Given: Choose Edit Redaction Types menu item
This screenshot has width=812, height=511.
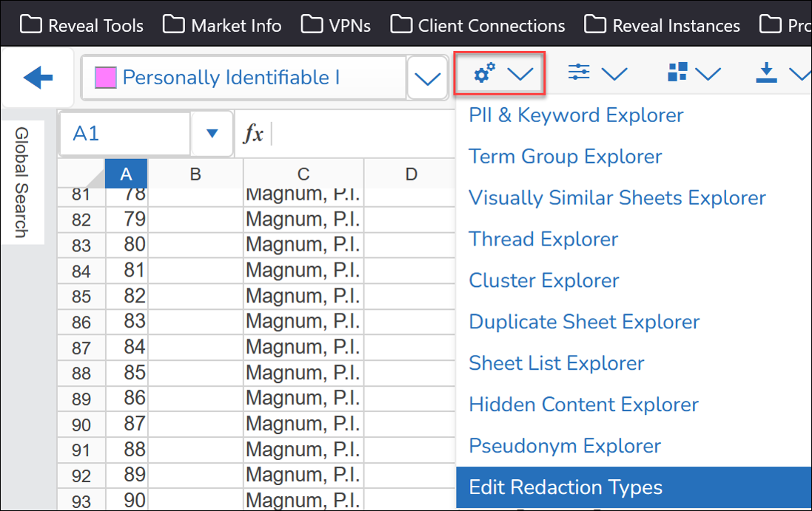Looking at the screenshot, I should coord(634,487).
